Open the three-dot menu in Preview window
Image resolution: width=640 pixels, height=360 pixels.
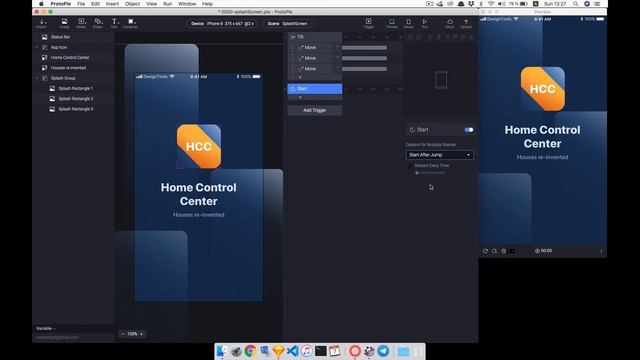pyautogui.click(x=601, y=251)
